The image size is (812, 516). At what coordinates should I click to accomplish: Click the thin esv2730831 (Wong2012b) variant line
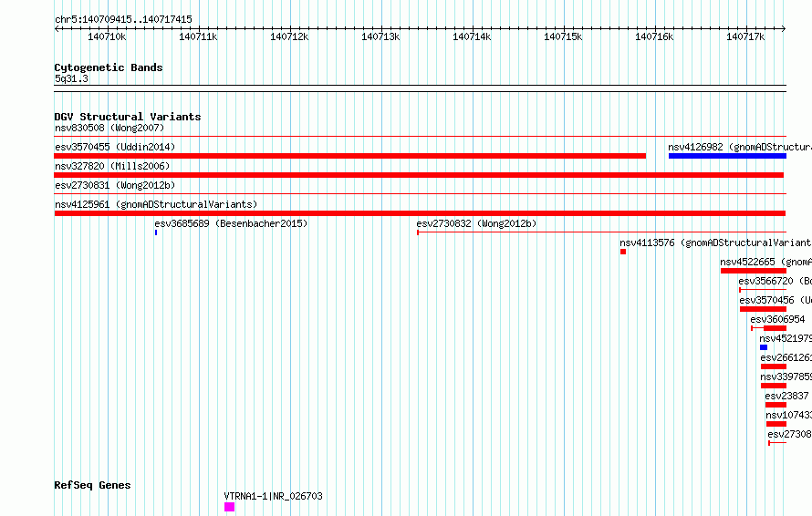pyautogui.click(x=420, y=194)
